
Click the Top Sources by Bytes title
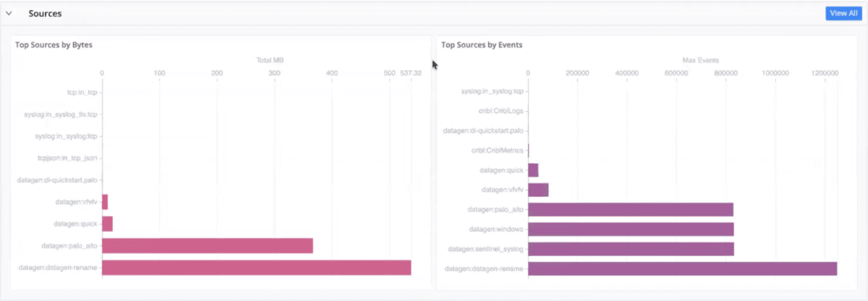(54, 45)
